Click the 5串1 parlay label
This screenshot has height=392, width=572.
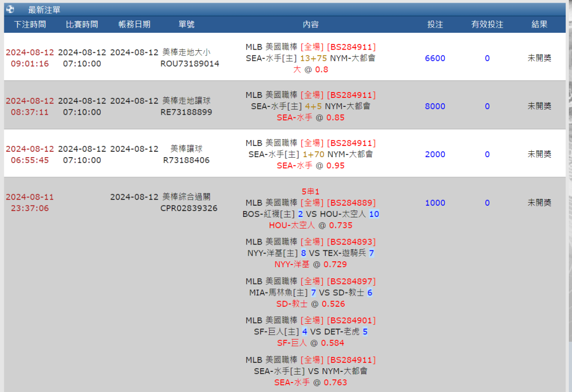click(x=310, y=192)
